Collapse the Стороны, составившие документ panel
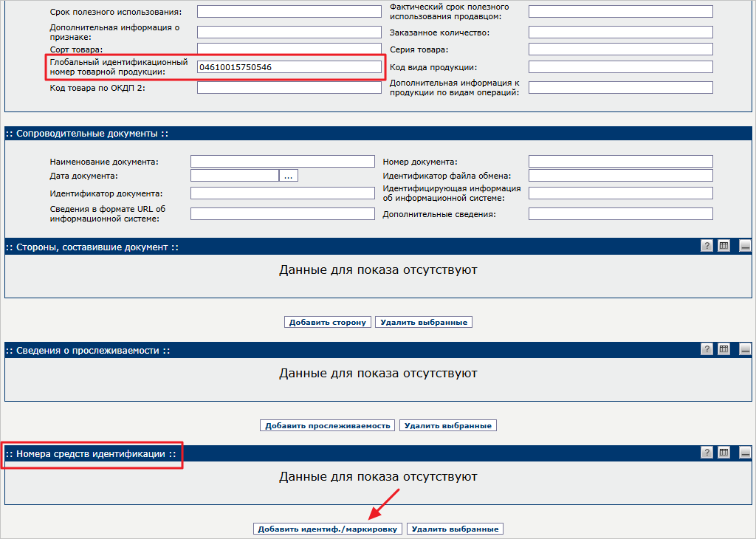Image resolution: width=756 pixels, height=539 pixels. click(745, 247)
